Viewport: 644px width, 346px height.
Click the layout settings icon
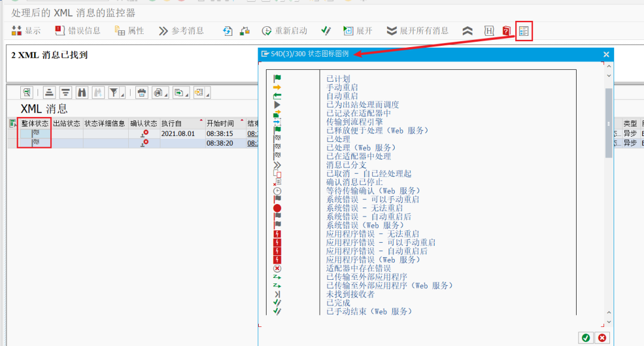coord(199,92)
